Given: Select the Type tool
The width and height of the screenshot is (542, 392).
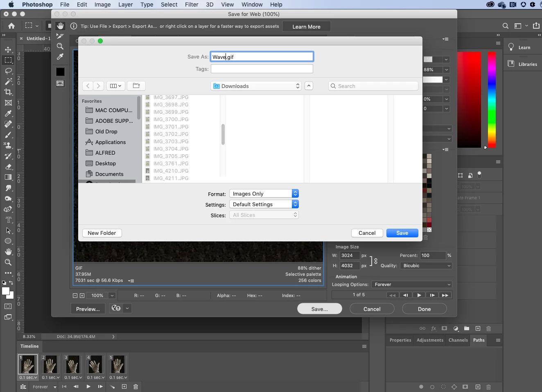Looking at the screenshot, I should click(8, 220).
